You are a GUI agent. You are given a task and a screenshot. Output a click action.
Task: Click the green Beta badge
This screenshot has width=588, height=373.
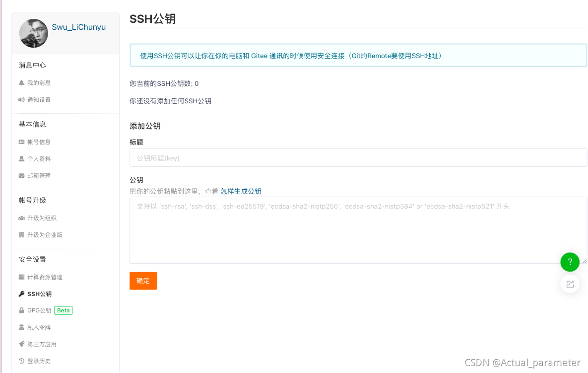pos(64,310)
